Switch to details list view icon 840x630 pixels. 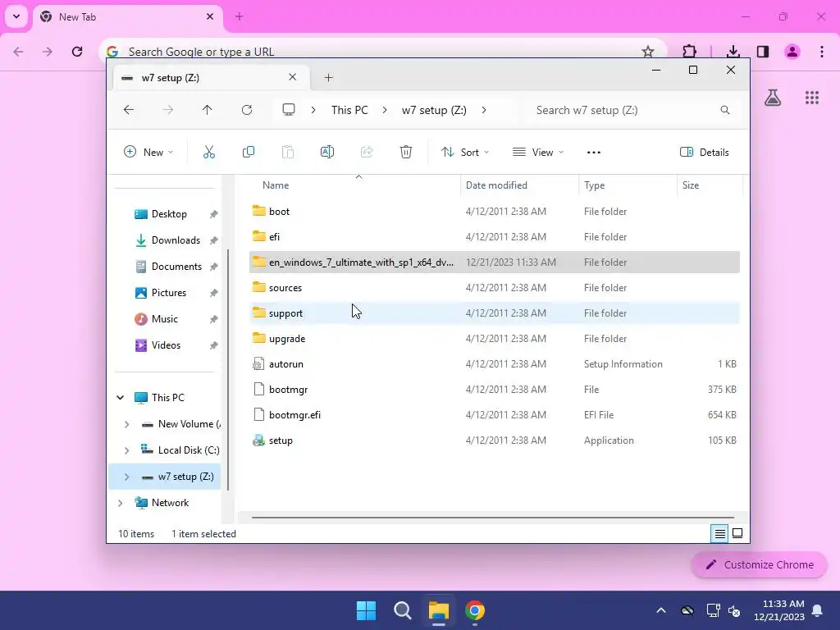pos(719,533)
